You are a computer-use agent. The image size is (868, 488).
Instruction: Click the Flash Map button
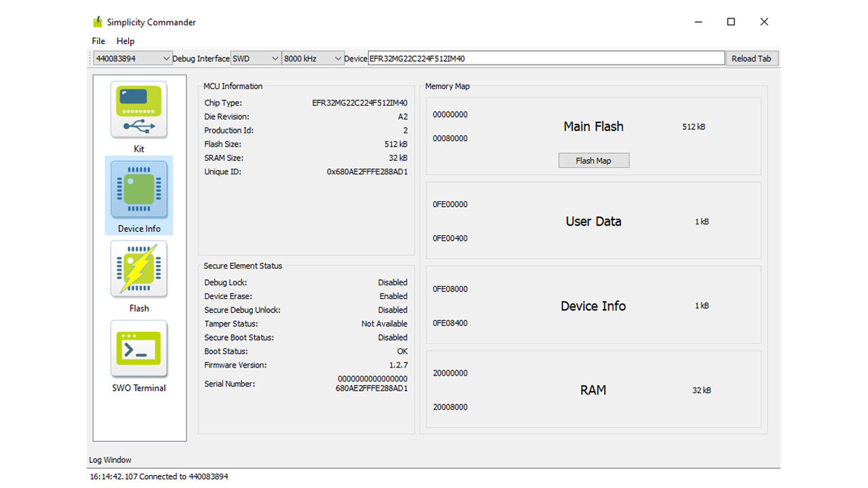[x=593, y=161]
